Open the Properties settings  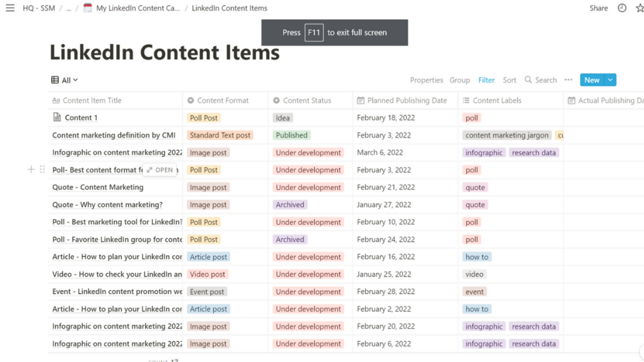(426, 80)
